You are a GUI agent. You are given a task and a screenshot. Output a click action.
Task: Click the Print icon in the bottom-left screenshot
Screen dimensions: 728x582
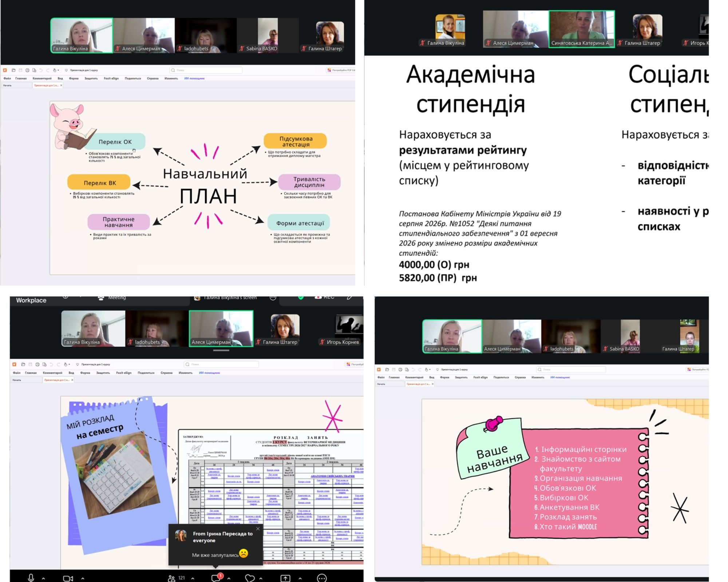(37, 364)
